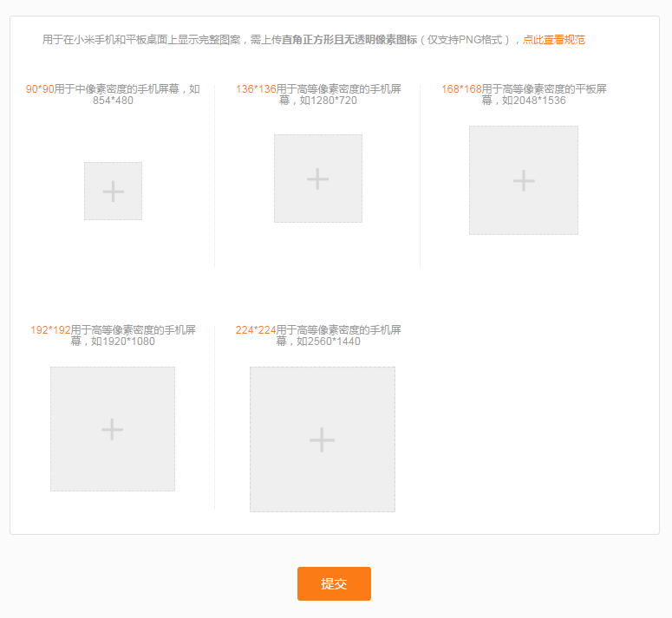Select the orange 136*136 size label
The height and width of the screenshot is (618, 672).
(256, 89)
